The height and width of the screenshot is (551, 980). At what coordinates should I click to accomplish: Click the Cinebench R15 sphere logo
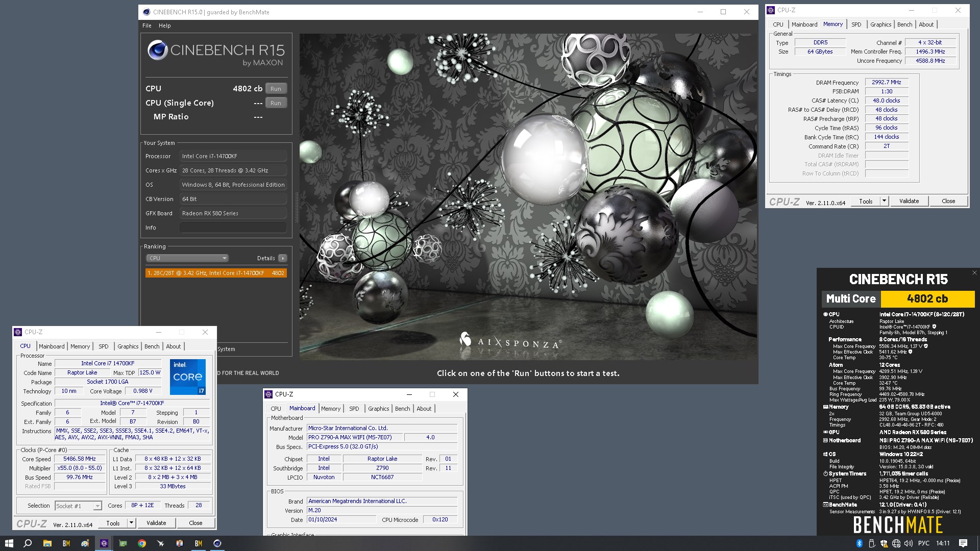158,50
